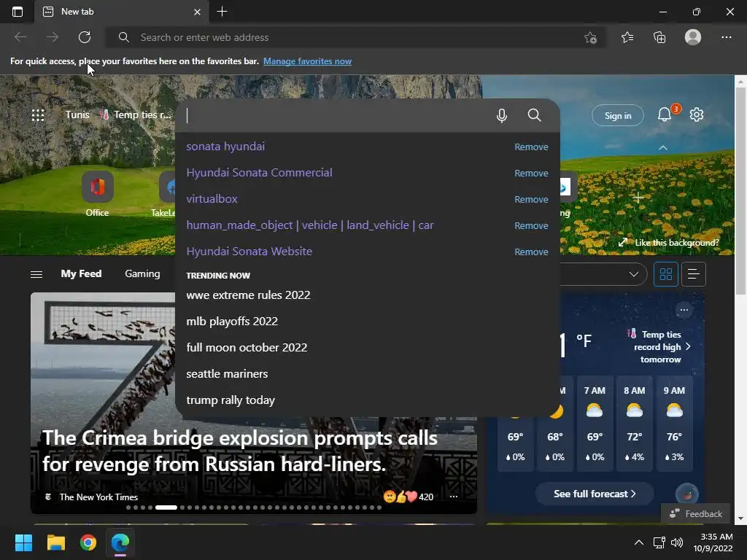Open the feed hamburger menu icon
747x560 pixels.
(x=36, y=274)
